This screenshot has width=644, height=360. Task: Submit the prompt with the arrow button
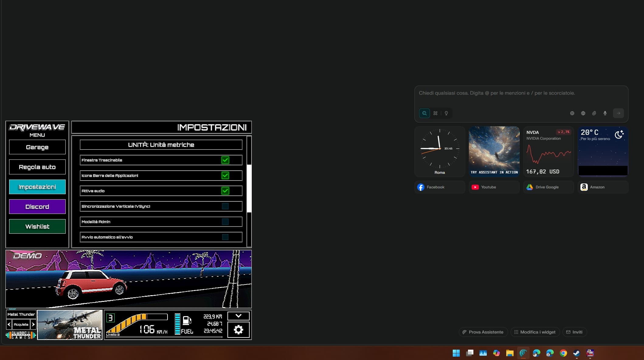point(618,113)
